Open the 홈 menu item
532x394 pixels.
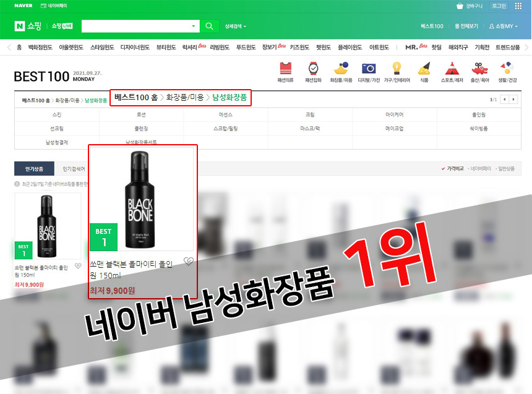point(19,48)
